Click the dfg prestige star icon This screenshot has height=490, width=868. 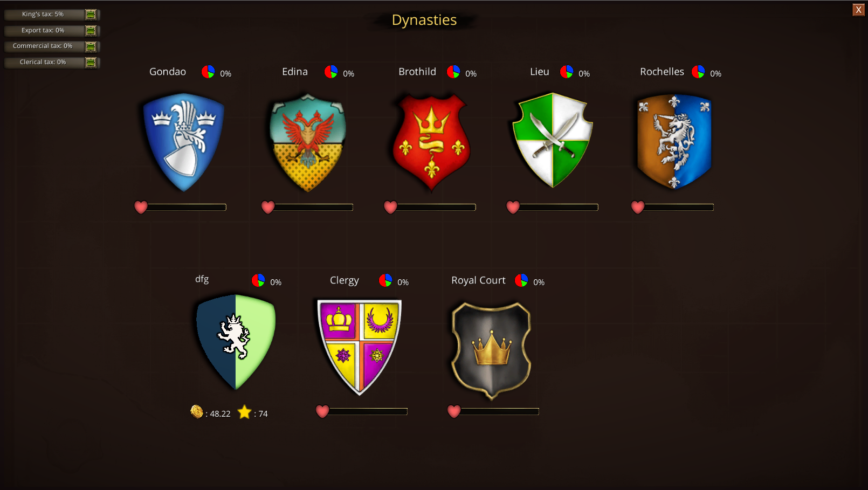(x=245, y=412)
